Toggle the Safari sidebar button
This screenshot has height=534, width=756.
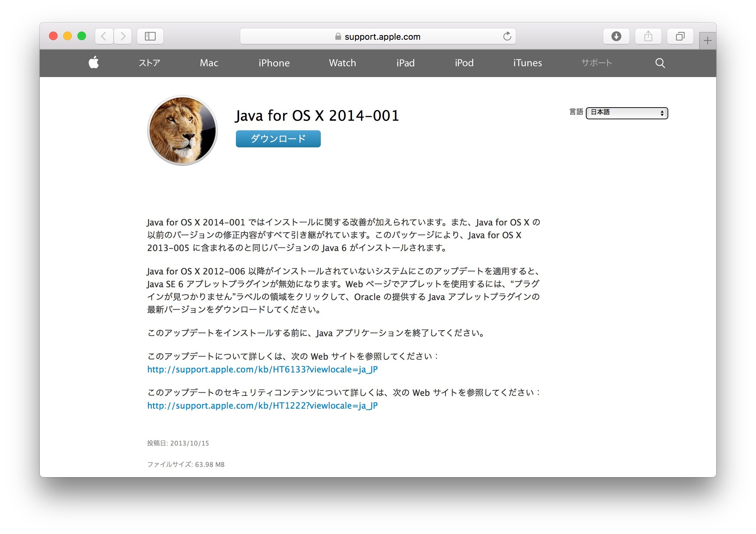point(150,36)
